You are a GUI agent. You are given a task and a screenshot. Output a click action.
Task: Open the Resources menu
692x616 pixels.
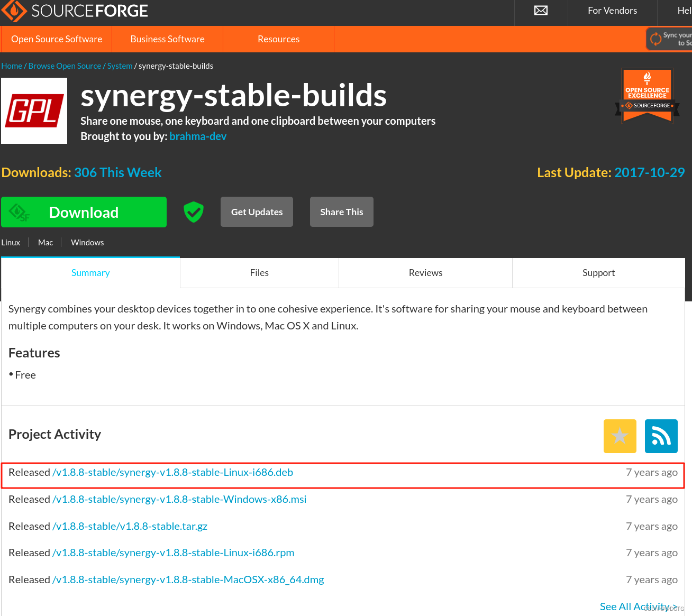pyautogui.click(x=279, y=39)
